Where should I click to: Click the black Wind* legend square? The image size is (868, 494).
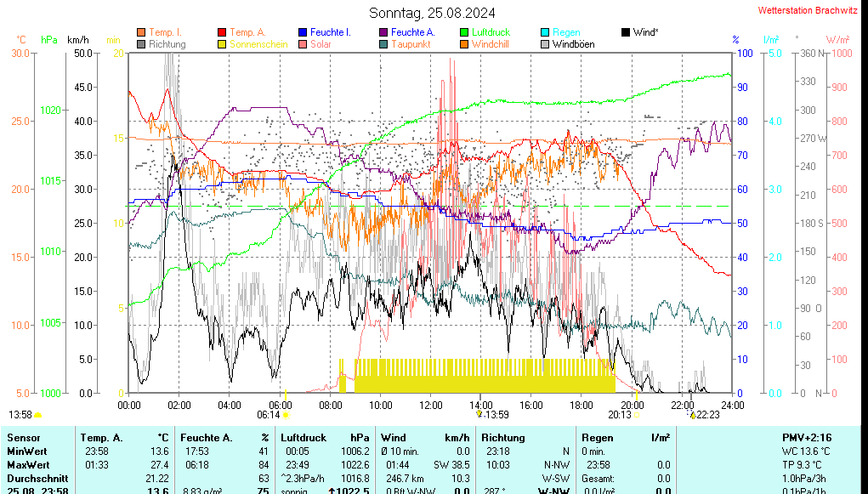click(626, 32)
